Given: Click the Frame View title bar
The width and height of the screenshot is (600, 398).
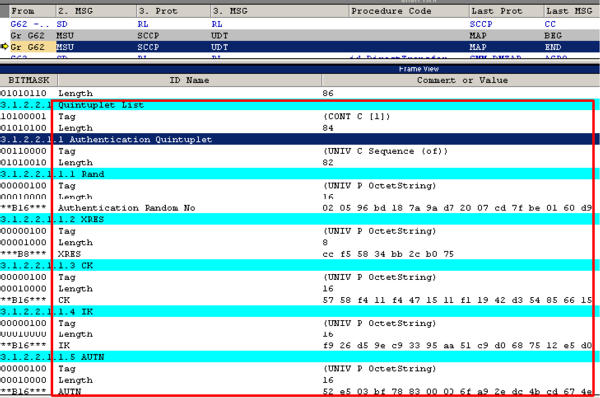Looking at the screenshot, I should [x=300, y=69].
